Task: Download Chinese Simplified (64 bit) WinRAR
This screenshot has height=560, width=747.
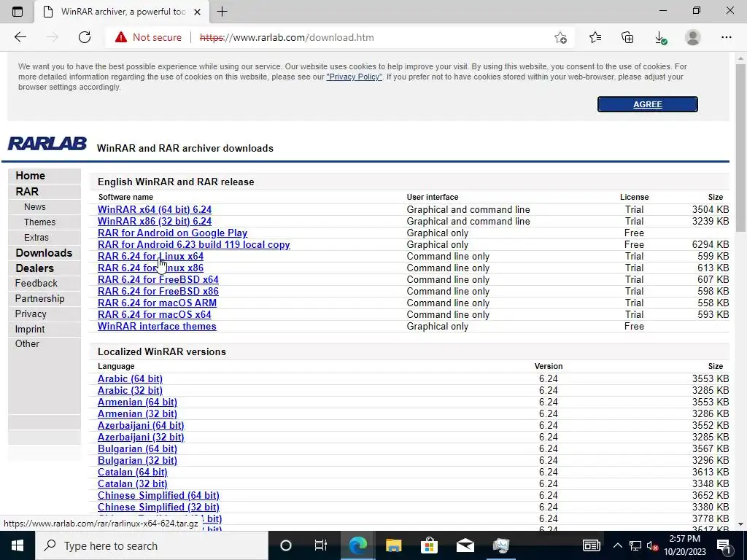Action: [158, 495]
